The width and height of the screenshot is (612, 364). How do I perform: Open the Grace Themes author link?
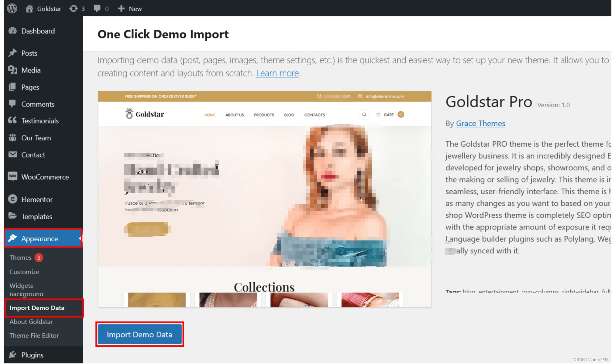[x=480, y=124]
